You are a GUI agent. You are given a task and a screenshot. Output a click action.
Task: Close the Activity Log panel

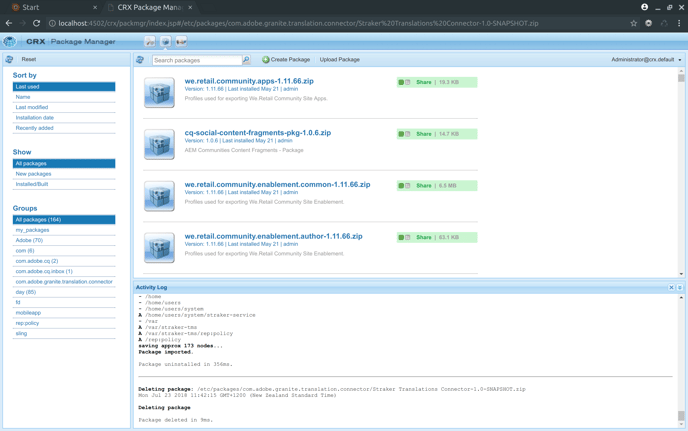[x=671, y=287]
